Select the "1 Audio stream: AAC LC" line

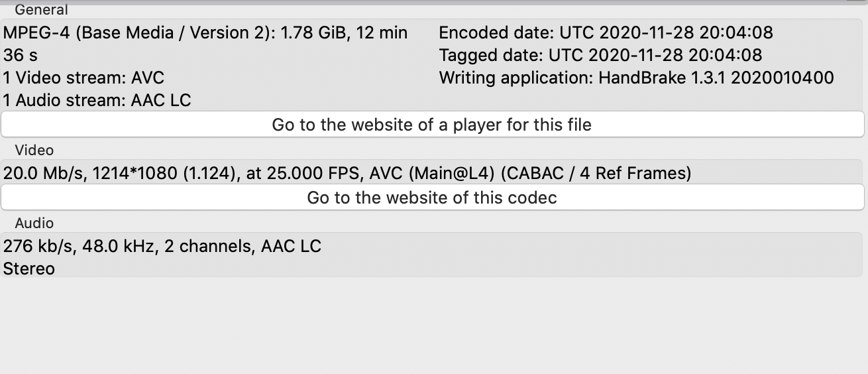tap(97, 100)
